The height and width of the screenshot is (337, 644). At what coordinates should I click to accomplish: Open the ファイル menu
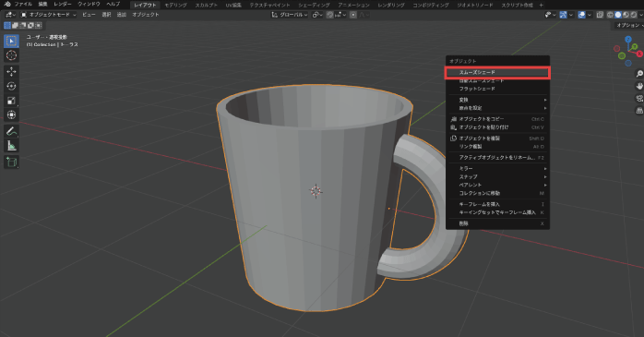[23, 4]
